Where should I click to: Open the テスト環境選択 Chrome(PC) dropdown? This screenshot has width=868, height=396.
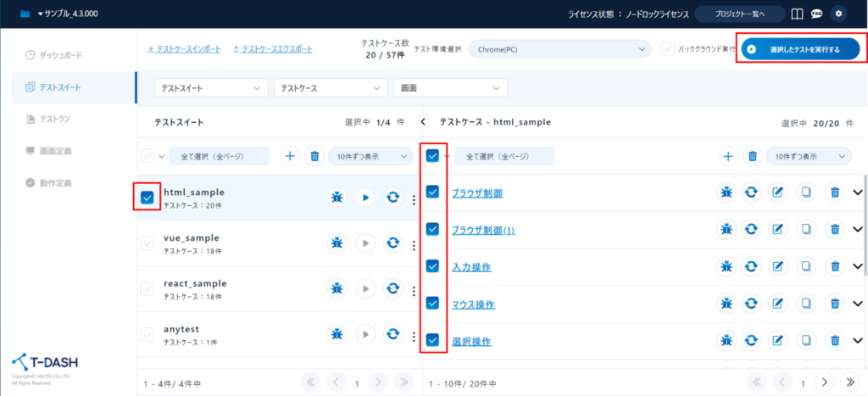point(559,49)
